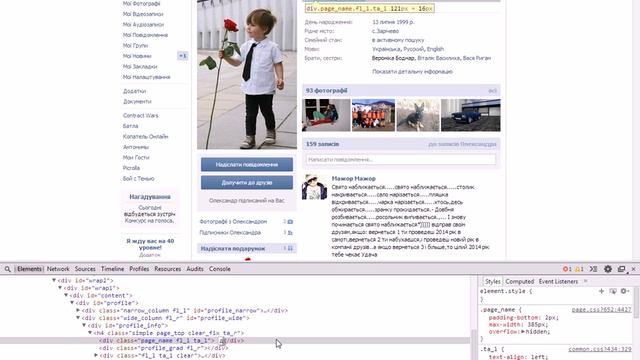Open the Console tab
The image size is (640, 360).
click(220, 269)
